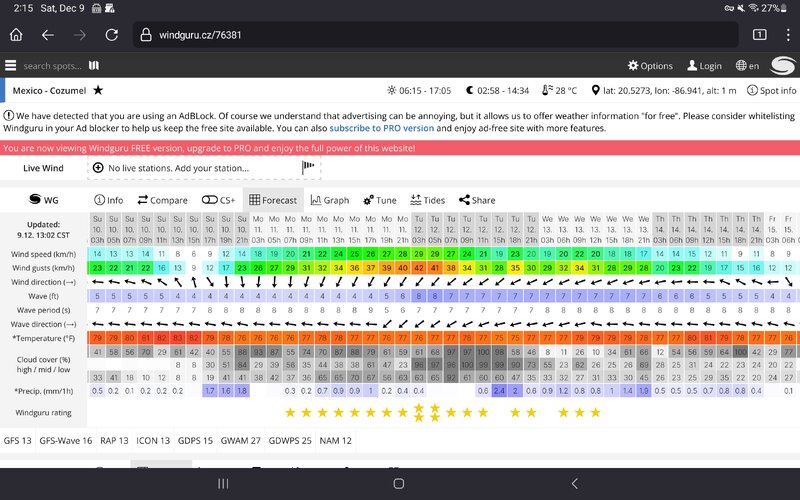Open the Windguru hamburger menu

[10, 66]
